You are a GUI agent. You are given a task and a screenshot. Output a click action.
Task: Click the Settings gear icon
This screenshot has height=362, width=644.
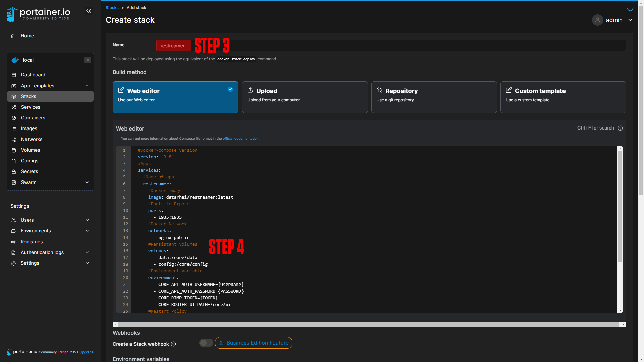13,263
